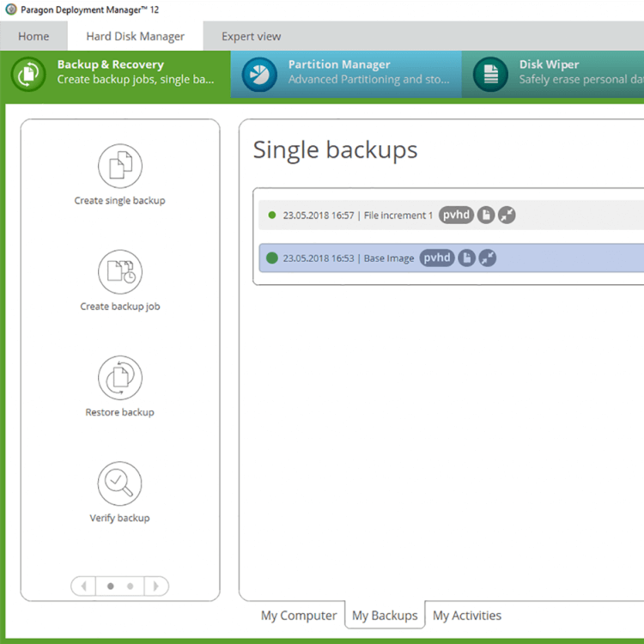Switch to My Computer bottom tab
This screenshot has height=644, width=644.
click(299, 616)
